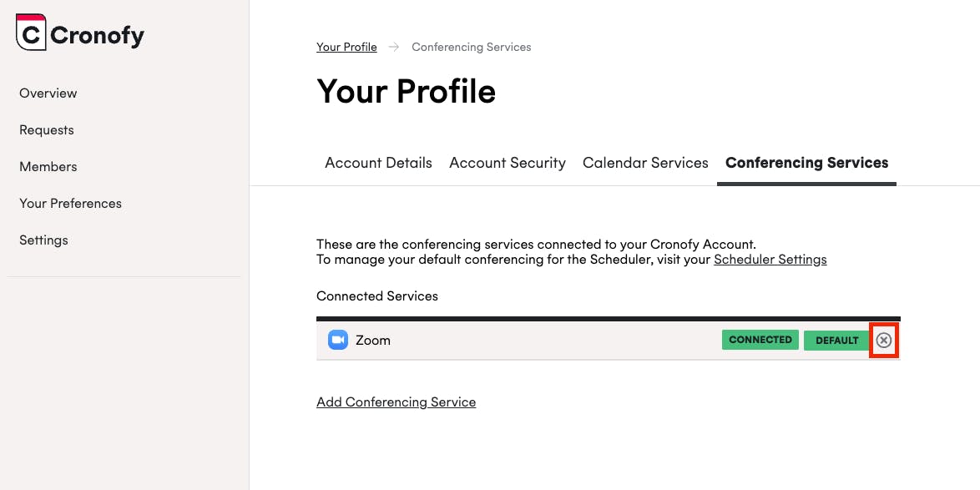The image size is (980, 490).
Task: Open the Overview page in the sidebar
Action: point(48,93)
